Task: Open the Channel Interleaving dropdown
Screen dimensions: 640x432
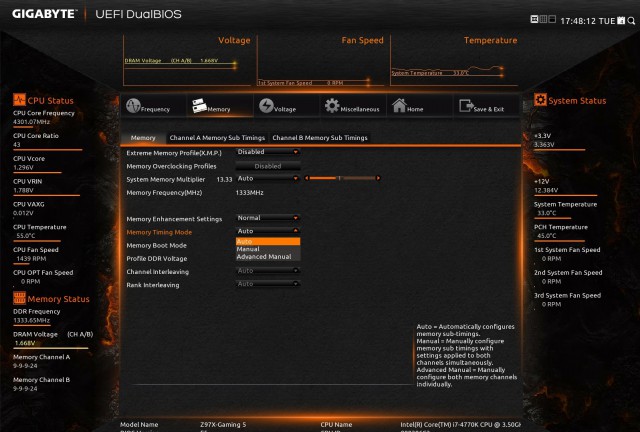Action: pyautogui.click(x=268, y=271)
